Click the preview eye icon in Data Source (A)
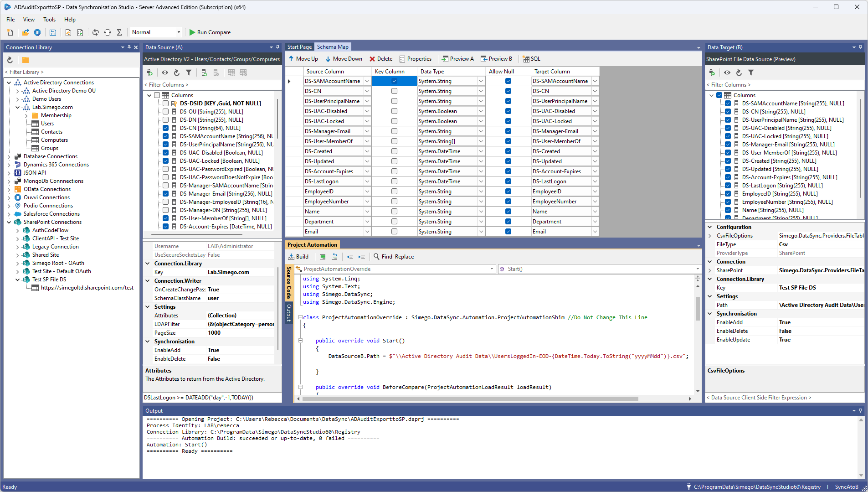868x492 pixels. 165,73
